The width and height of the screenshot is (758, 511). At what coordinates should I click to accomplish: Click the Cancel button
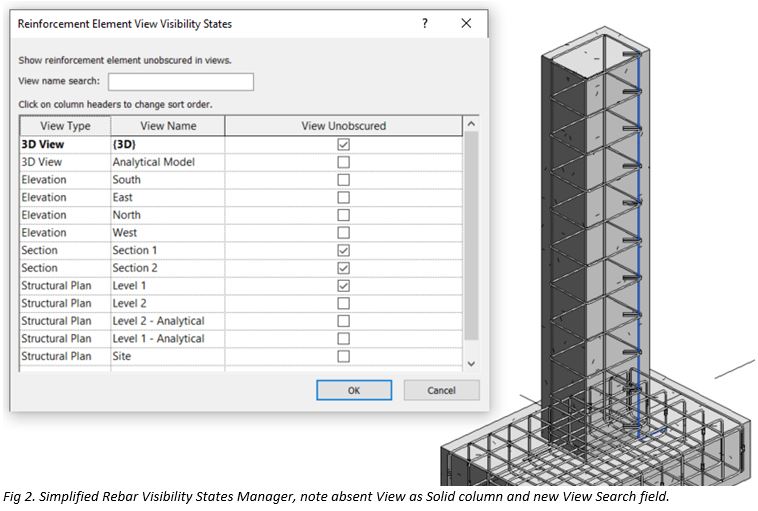click(441, 390)
